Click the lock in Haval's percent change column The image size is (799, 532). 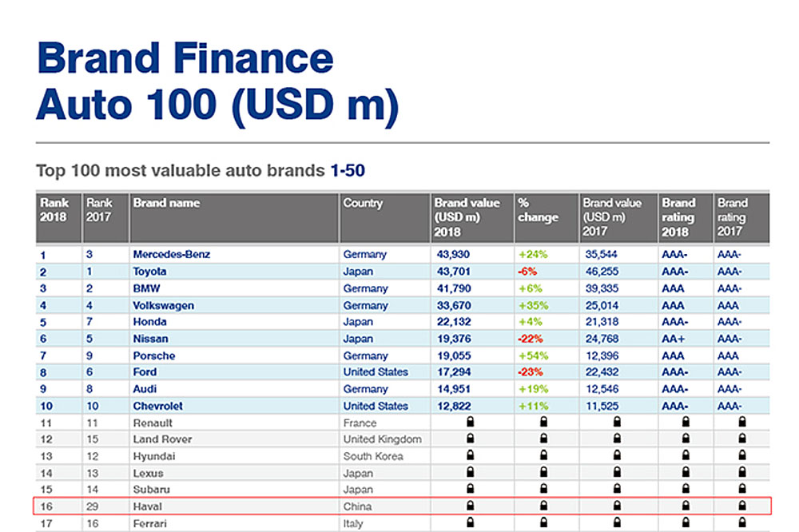(x=543, y=506)
